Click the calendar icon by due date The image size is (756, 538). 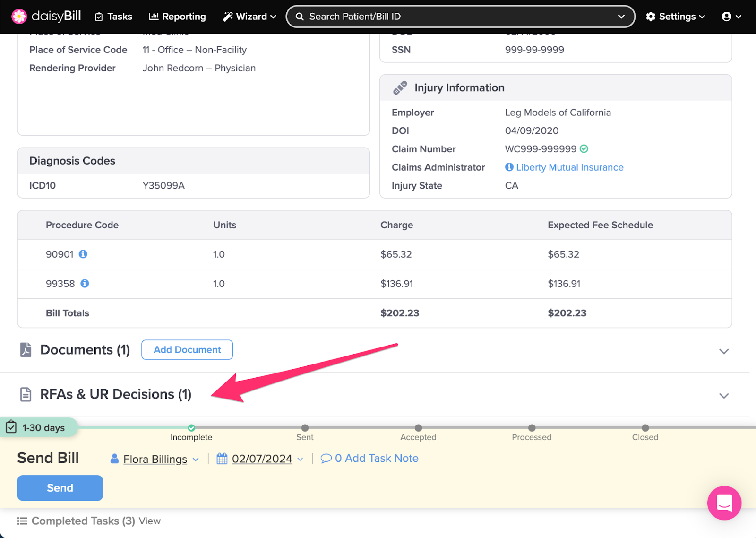tap(222, 459)
